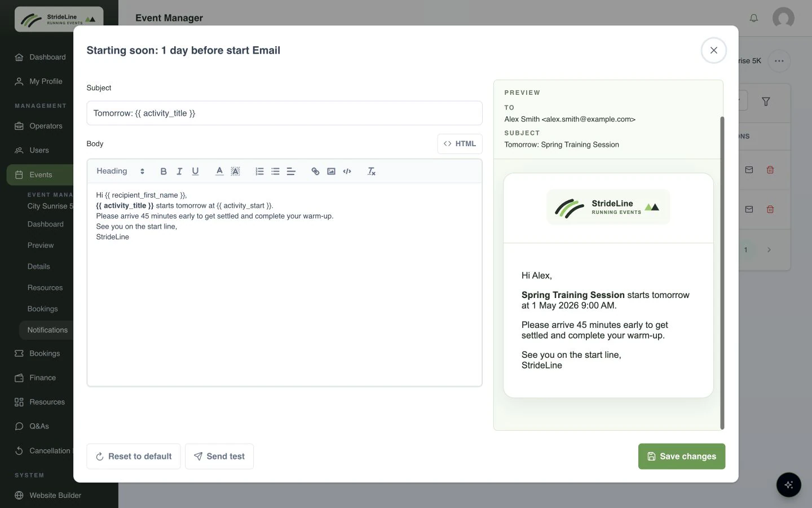The height and width of the screenshot is (508, 812).
Task: Click the preview recipient email address
Action: point(589,119)
